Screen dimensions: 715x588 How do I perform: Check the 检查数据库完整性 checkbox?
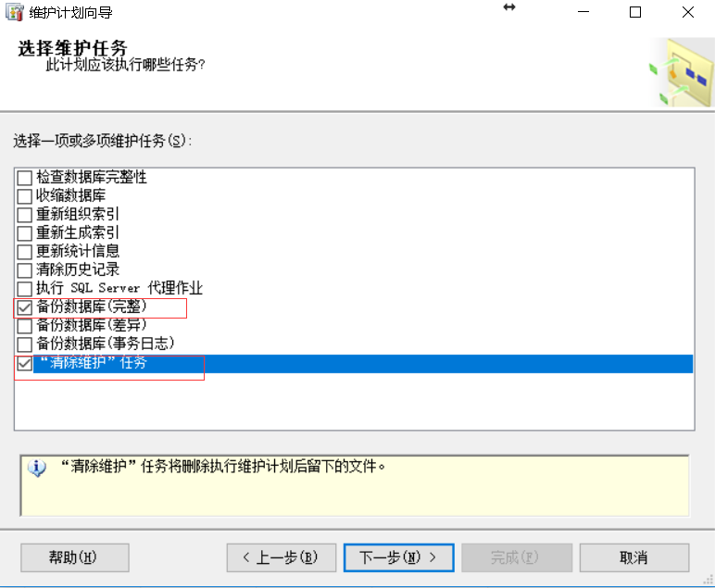24,177
